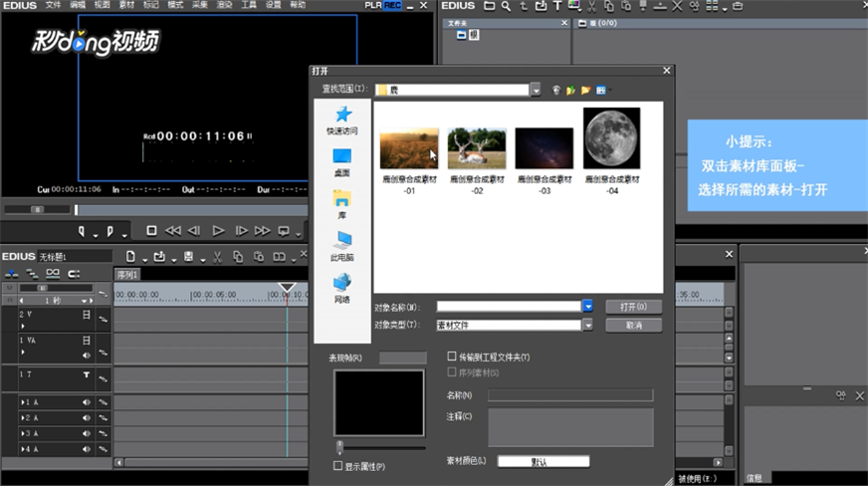
Task: Stop playback in the player
Action: (x=151, y=230)
